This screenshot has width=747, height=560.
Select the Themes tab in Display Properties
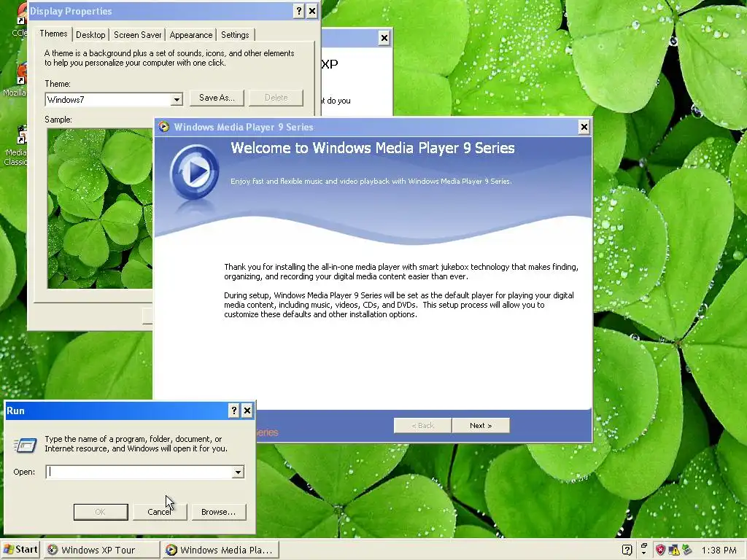(53, 34)
